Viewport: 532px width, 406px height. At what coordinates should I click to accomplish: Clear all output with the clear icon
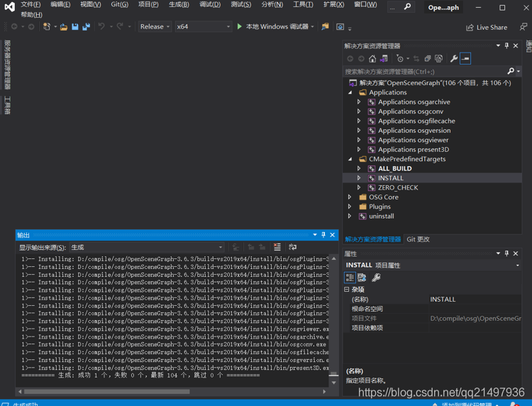click(x=277, y=247)
